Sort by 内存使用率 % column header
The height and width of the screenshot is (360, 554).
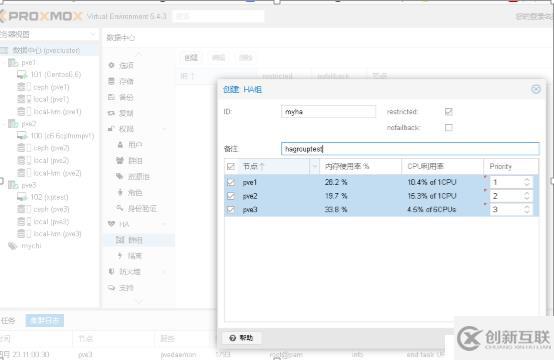tap(360, 166)
